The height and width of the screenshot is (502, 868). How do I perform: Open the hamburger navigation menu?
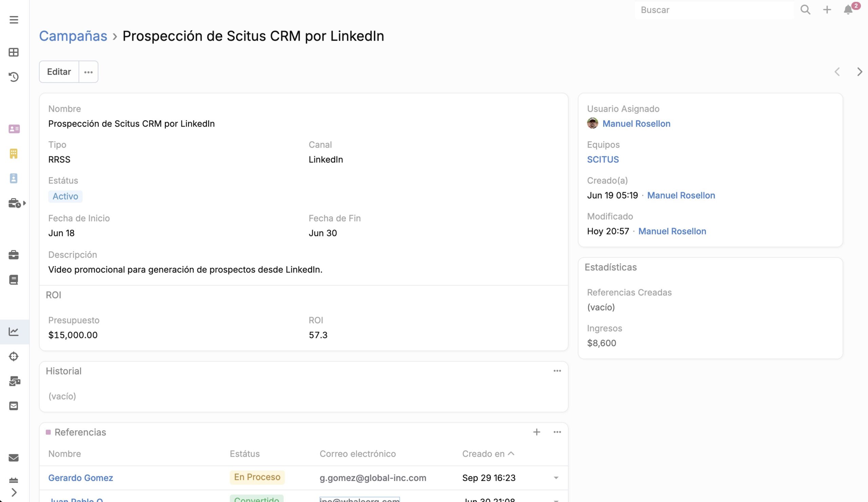pyautogui.click(x=14, y=20)
